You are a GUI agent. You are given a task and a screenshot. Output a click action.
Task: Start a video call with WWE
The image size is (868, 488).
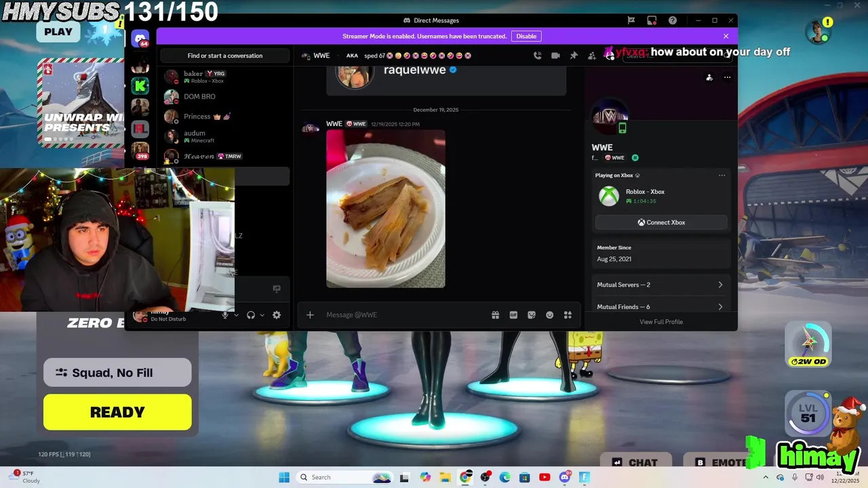[x=555, y=56]
